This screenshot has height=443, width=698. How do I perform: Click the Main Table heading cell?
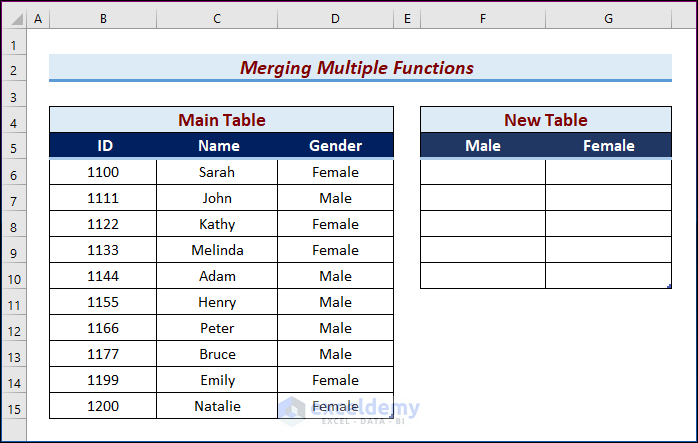point(221,120)
